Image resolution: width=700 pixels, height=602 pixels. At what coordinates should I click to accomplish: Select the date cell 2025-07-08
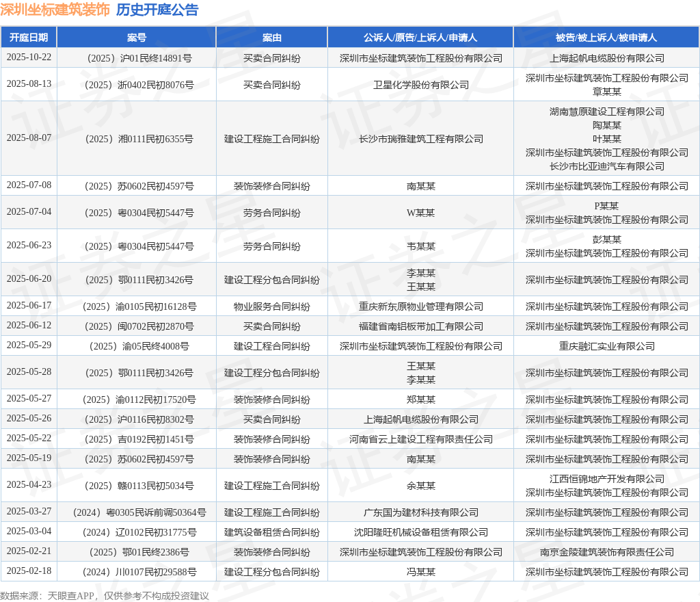29,185
